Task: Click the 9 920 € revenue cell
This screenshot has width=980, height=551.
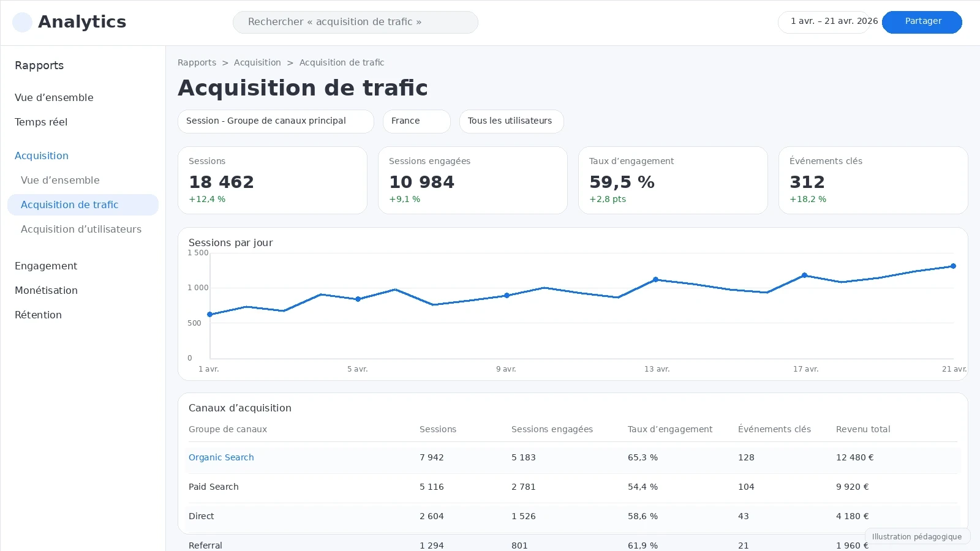Action: (853, 487)
